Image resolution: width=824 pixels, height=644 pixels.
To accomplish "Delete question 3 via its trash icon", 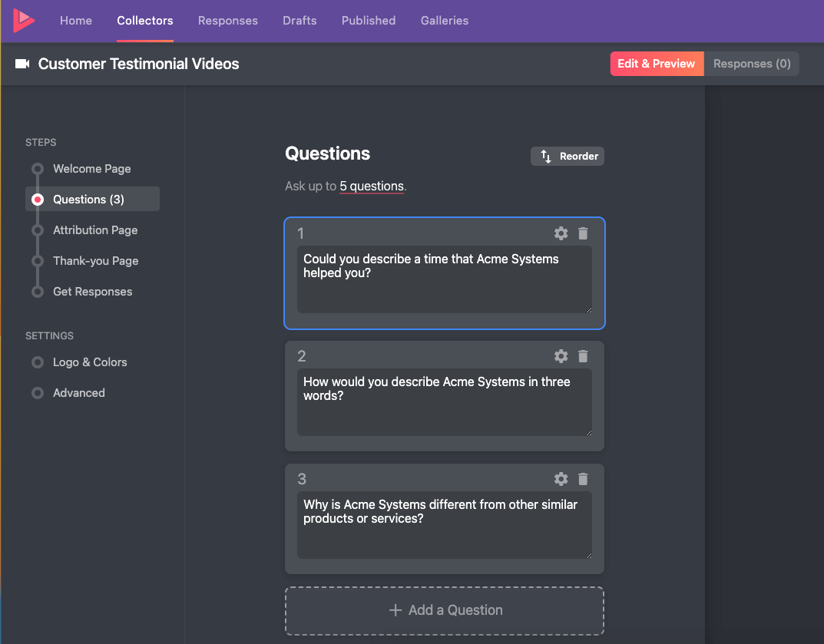I will 583,479.
